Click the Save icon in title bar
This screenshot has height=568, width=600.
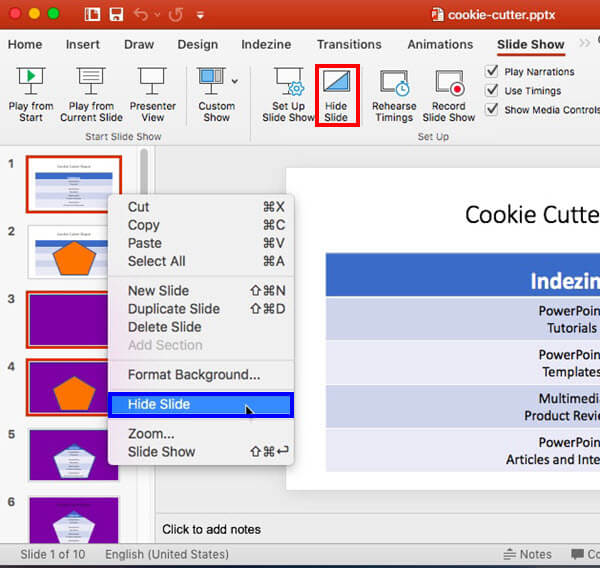click(116, 15)
